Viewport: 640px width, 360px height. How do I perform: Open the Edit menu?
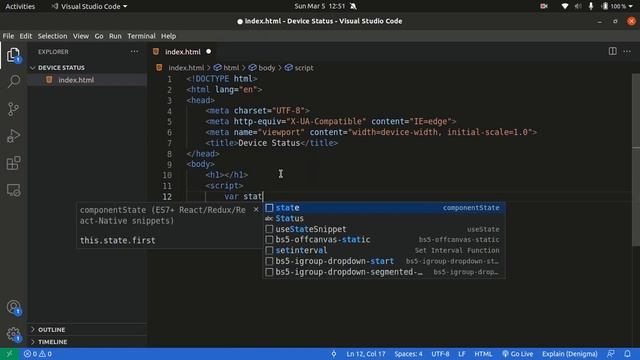(x=25, y=36)
